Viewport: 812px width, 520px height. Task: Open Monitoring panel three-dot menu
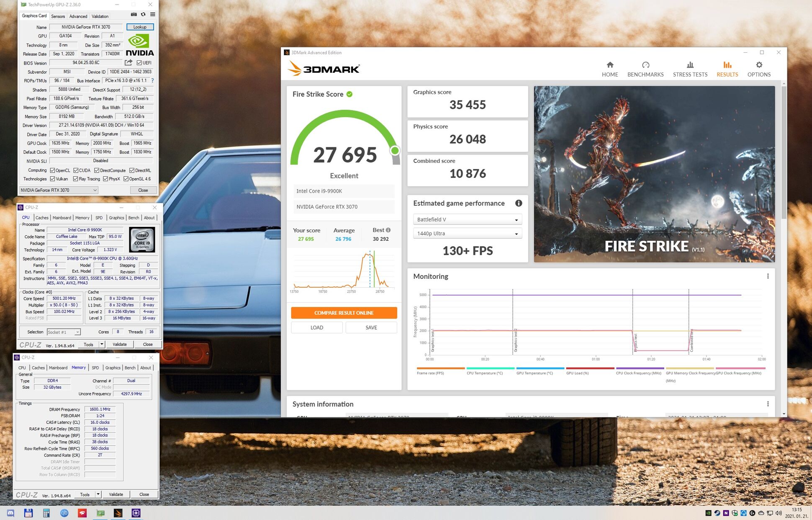[768, 276]
